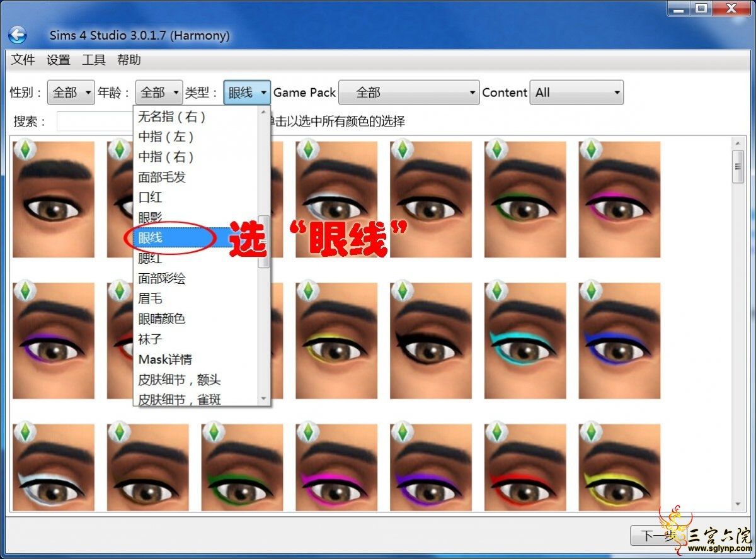Click the 'Sims 4 Studio 3.0.1.7 (Harmony)' title
Viewport: 756px width, 559px height.
[140, 35]
